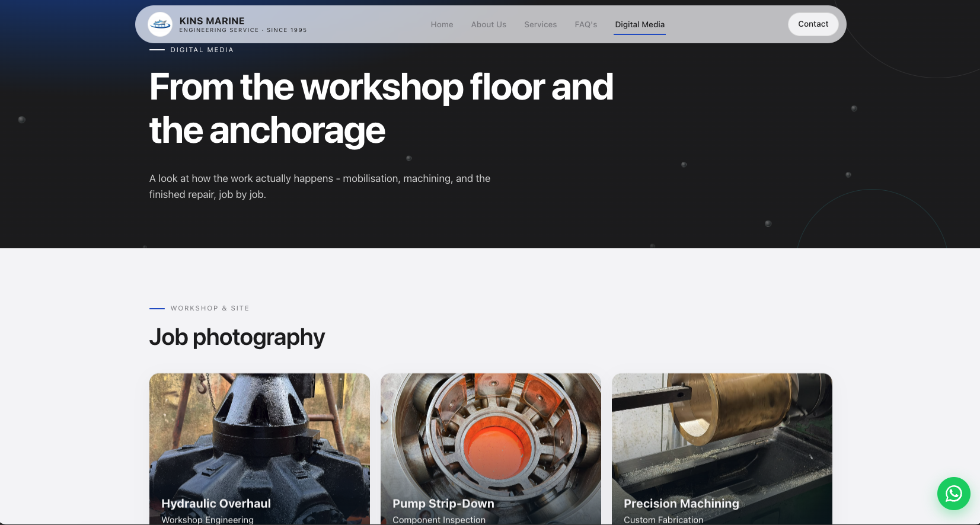Image resolution: width=980 pixels, height=525 pixels.
Task: Click the 'A look at how the work' paragraph
Action: click(x=320, y=186)
